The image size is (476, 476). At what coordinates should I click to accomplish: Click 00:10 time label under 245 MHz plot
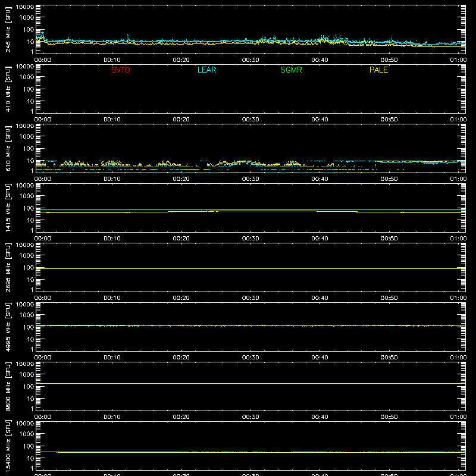tap(112, 60)
